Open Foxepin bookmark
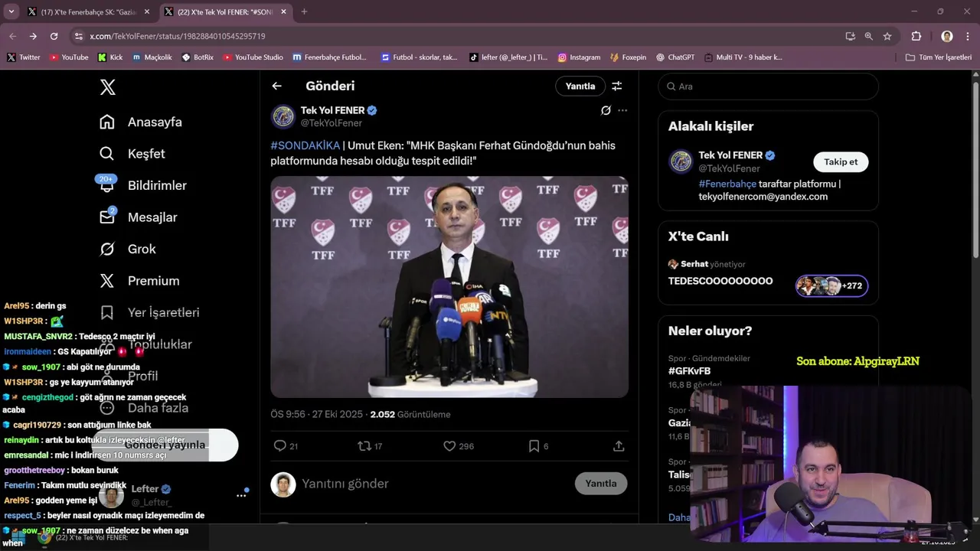Viewport: 980px width, 551px height. coord(628,57)
